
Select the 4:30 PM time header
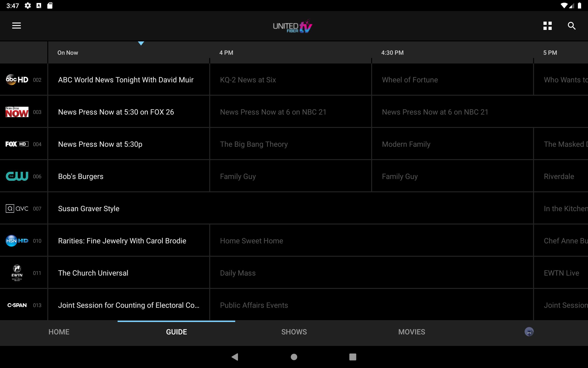[392, 53]
